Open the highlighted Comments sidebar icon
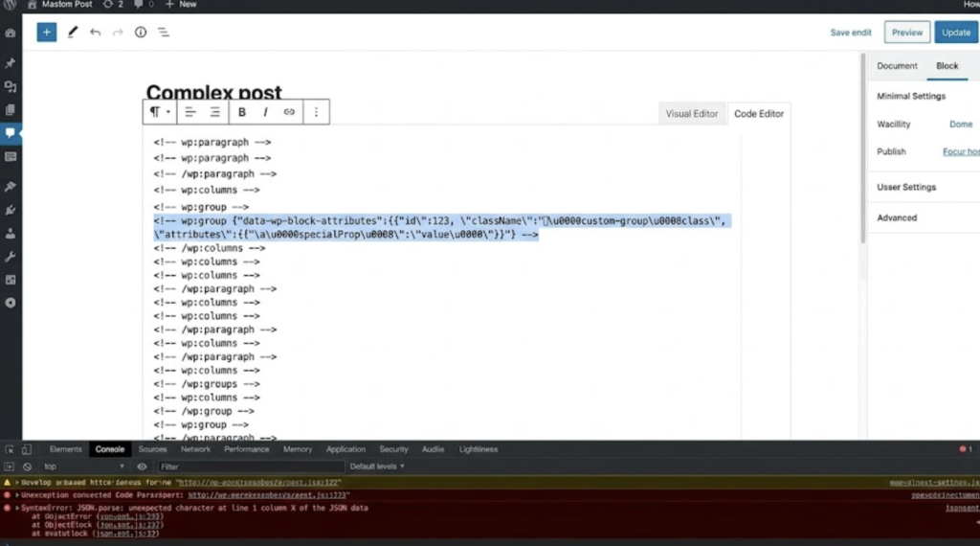The height and width of the screenshot is (546, 980). [11, 133]
